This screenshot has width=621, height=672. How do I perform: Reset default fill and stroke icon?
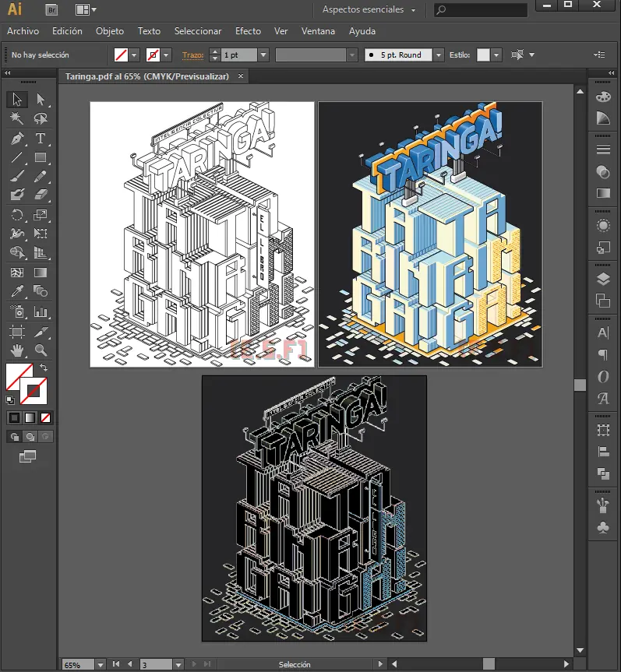point(10,400)
